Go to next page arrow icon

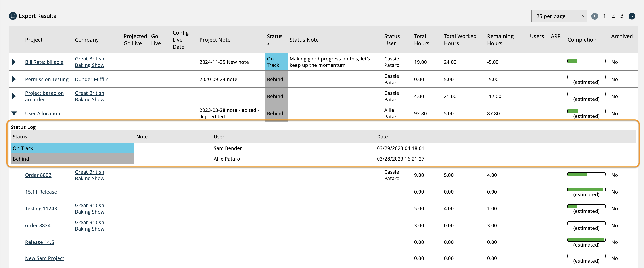pyautogui.click(x=632, y=16)
